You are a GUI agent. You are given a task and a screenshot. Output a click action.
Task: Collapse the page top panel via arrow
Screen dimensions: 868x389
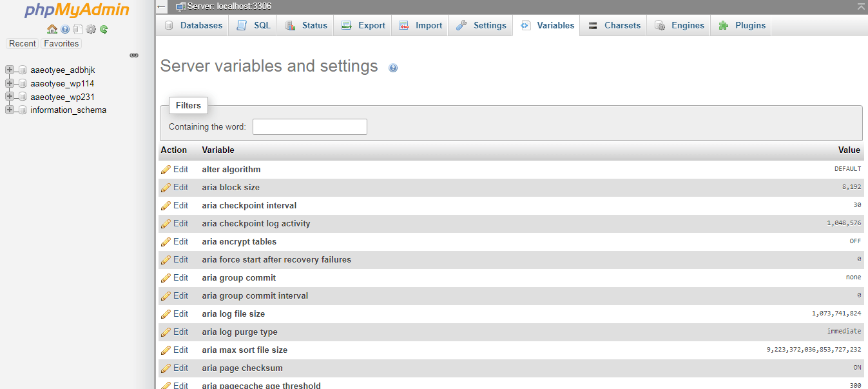(x=861, y=6)
